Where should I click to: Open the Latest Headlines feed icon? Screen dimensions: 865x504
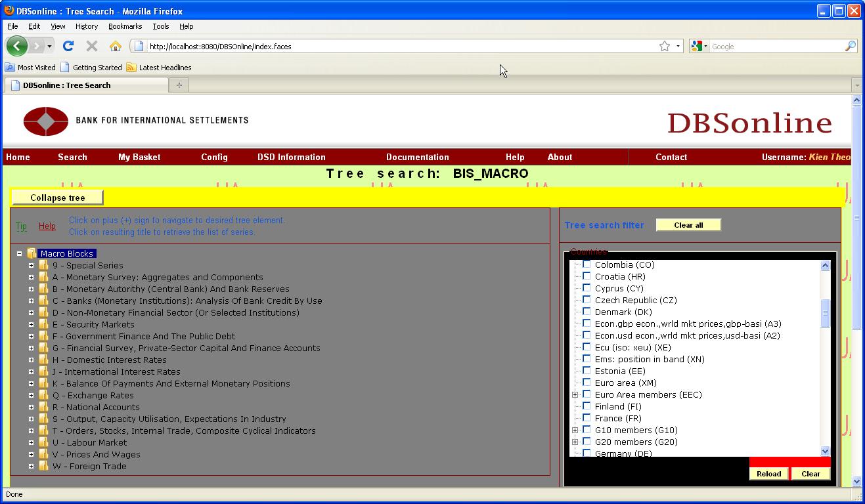[x=131, y=67]
